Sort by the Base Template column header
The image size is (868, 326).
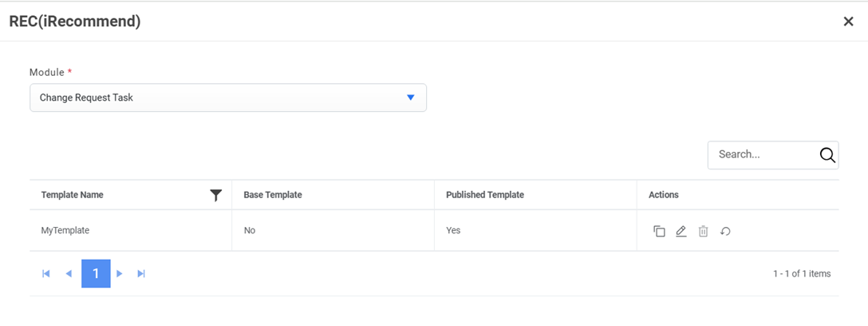[x=273, y=195]
